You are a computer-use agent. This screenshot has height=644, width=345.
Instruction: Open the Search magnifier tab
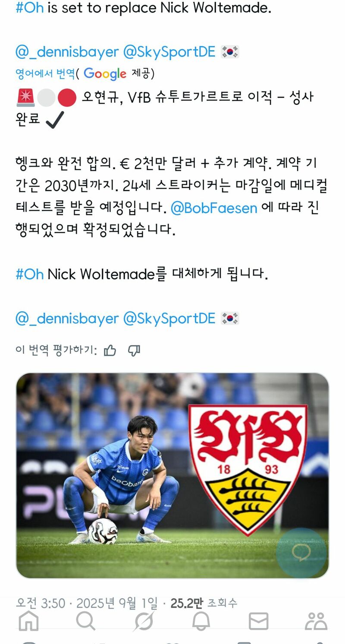pyautogui.click(x=86, y=622)
